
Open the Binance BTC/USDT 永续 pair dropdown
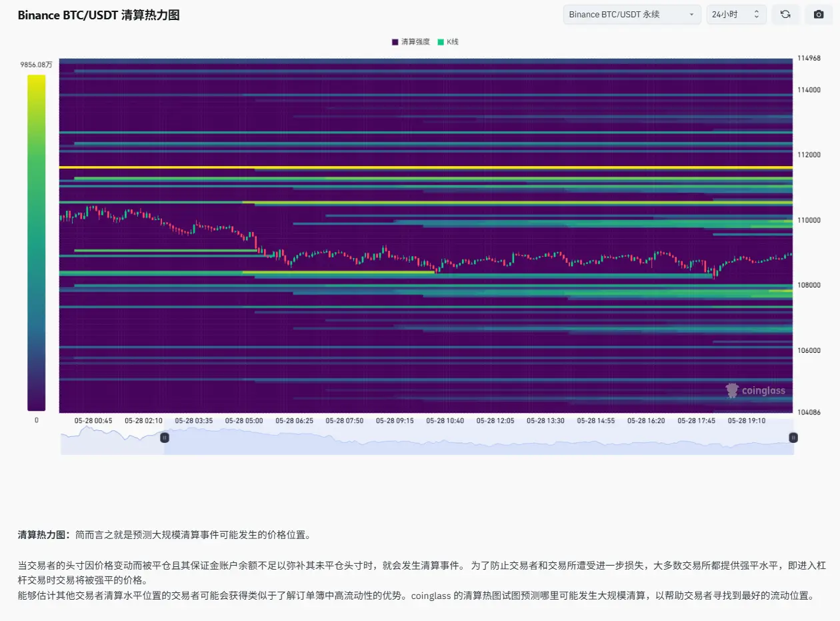coord(632,14)
